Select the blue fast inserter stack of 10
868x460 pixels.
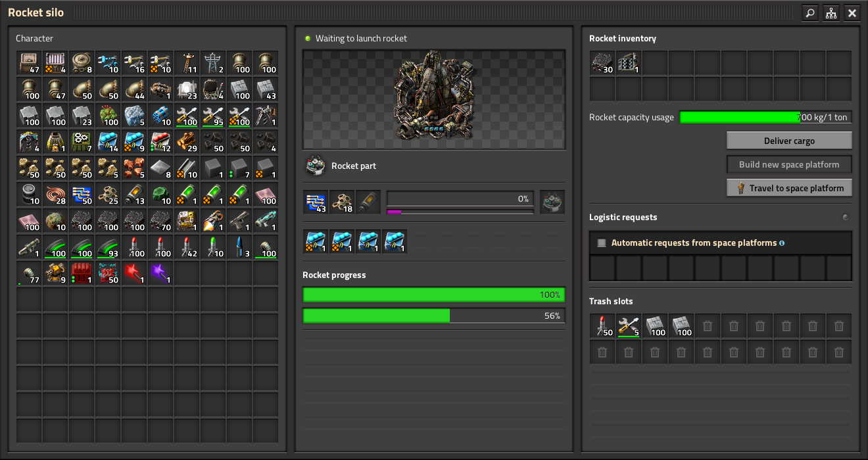pyautogui.click(x=108, y=63)
